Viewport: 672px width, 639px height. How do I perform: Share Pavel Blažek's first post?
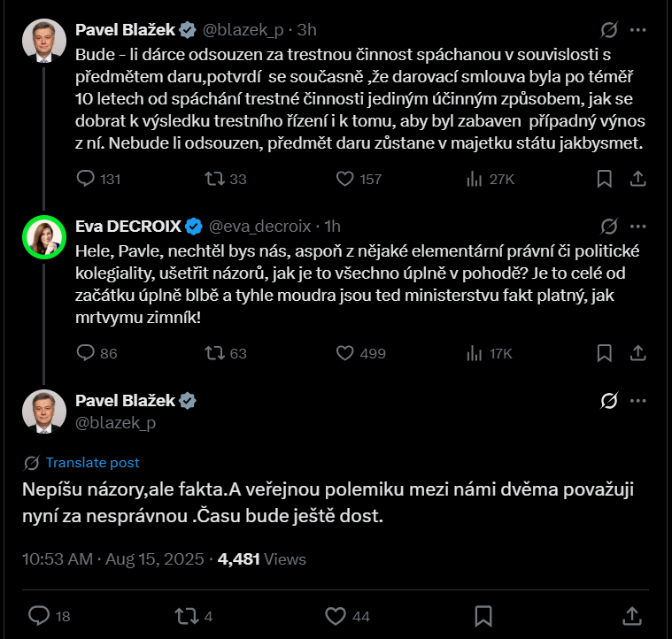coord(637,179)
